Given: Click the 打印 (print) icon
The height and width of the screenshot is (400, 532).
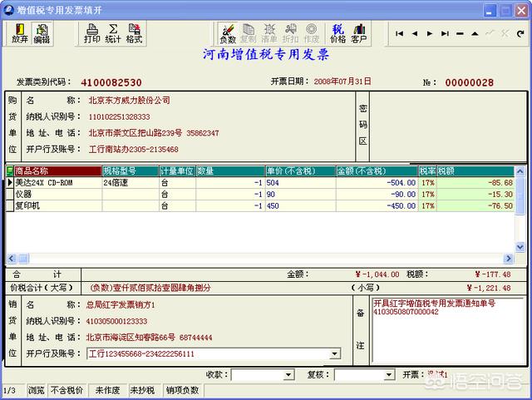Looking at the screenshot, I should [x=92, y=33].
